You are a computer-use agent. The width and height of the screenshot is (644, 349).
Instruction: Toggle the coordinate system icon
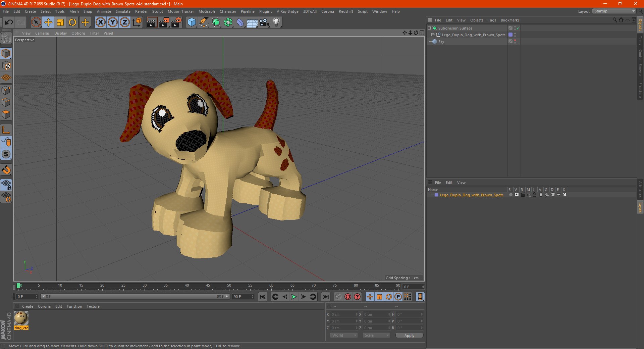pyautogui.click(x=137, y=22)
